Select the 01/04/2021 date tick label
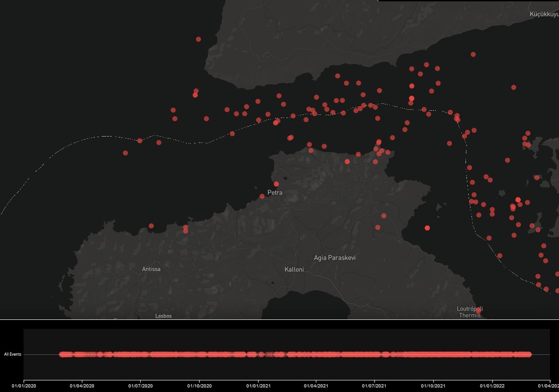 click(316, 386)
